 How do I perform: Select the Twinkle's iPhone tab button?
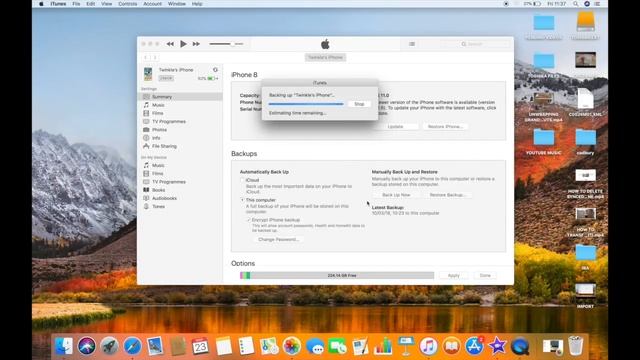325,58
